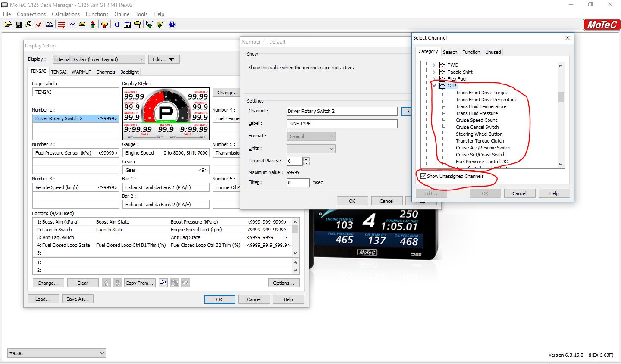Viewport: 621px width, 364px height.
Task: Click the red horizontal arrows toolbar icon
Action: point(61,25)
